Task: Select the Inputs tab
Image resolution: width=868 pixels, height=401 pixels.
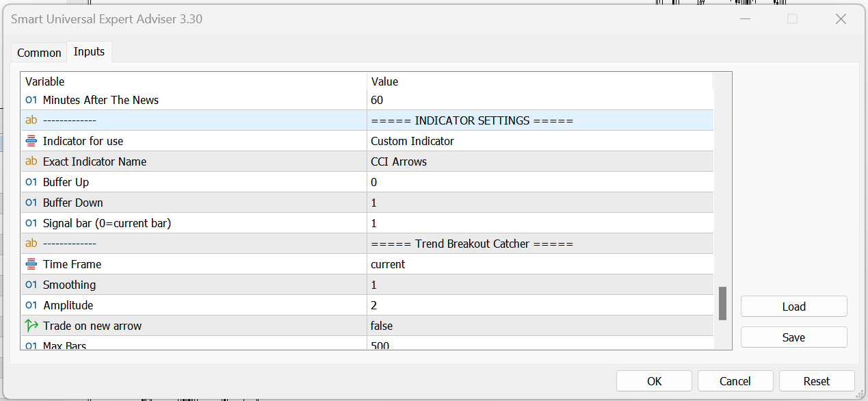Action: (x=89, y=52)
